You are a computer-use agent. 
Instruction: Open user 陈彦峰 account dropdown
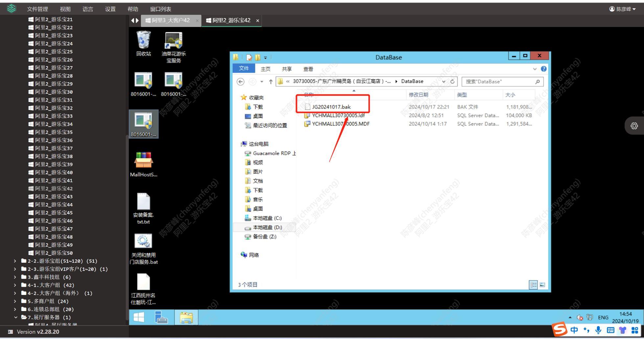623,9
